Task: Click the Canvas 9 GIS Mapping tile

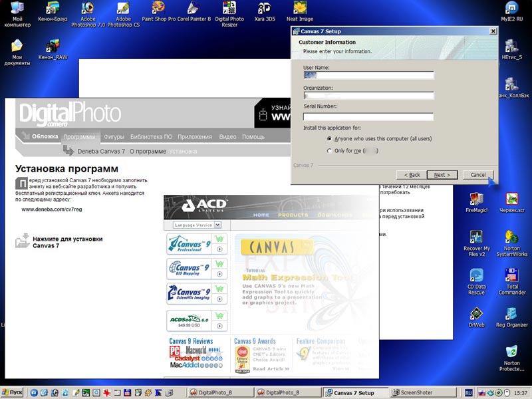Action: pos(197,269)
